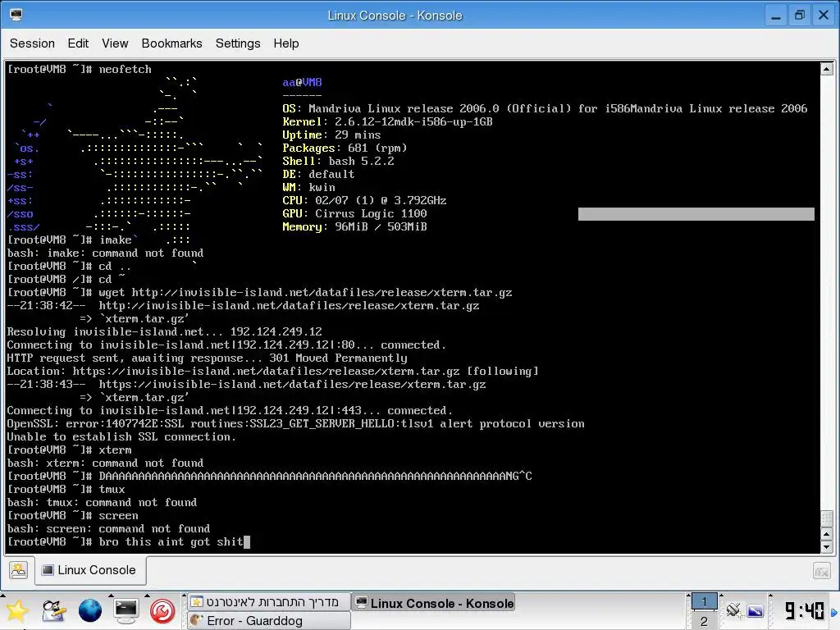Click the 9:40 panel clock

pyautogui.click(x=804, y=610)
